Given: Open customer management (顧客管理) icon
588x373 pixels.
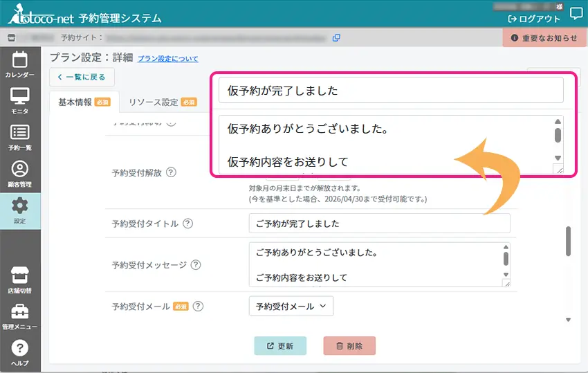Looking at the screenshot, I should point(19,174).
